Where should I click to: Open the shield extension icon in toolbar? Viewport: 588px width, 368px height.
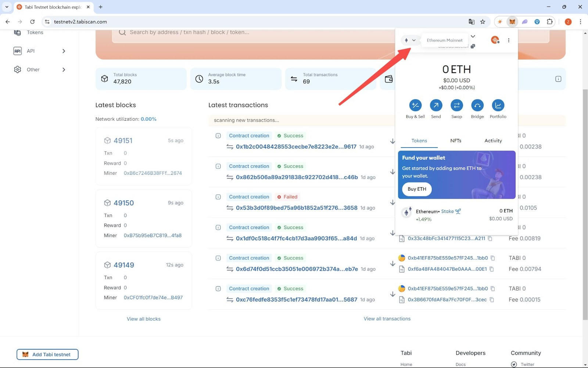(537, 22)
